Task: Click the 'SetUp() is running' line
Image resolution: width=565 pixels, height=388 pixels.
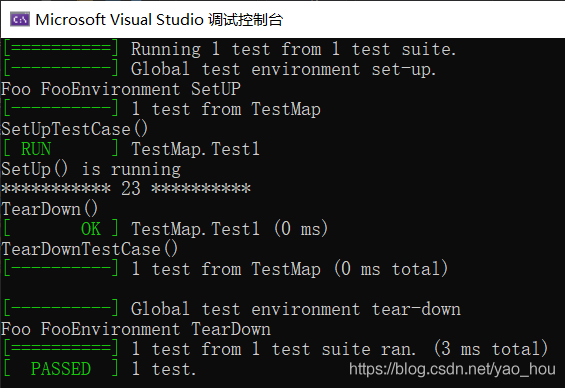Action: [91, 169]
